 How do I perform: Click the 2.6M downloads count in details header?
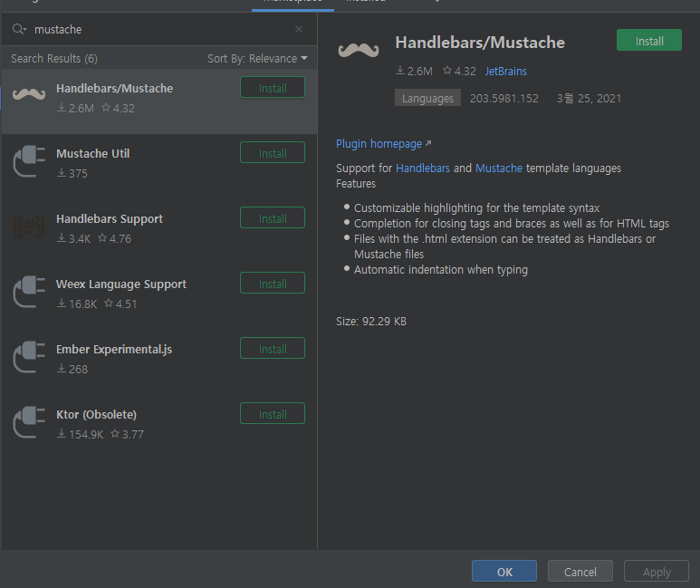414,71
